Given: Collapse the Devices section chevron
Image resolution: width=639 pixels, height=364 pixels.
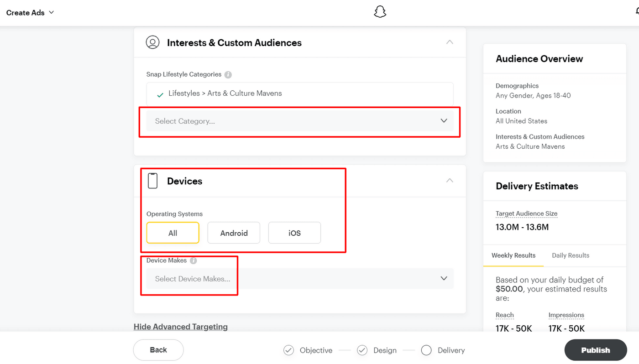Looking at the screenshot, I should click(x=449, y=181).
